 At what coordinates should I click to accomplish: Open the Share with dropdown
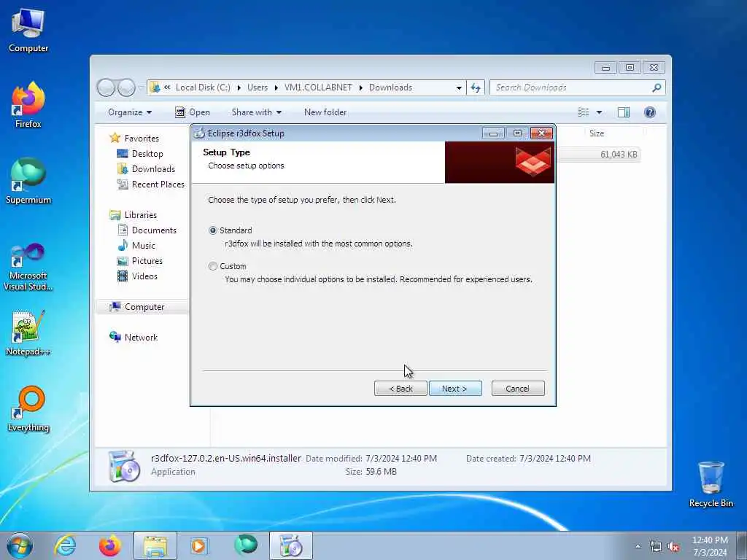[x=256, y=112]
